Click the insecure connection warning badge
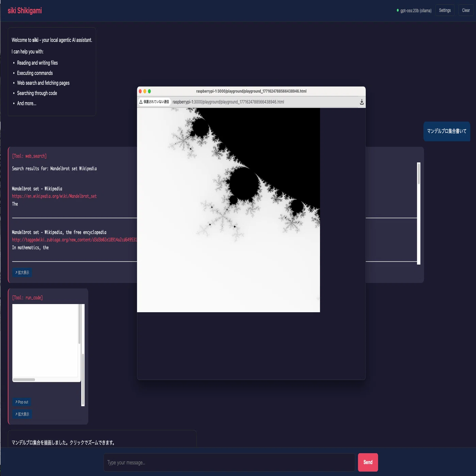This screenshot has height=476, width=476. coord(154,102)
